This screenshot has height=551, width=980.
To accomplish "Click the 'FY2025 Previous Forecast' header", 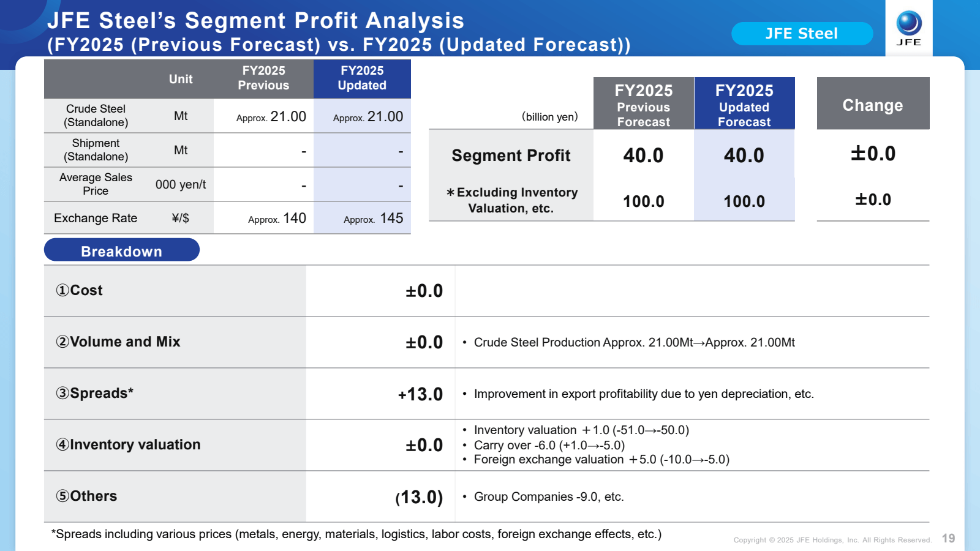I will (644, 105).
